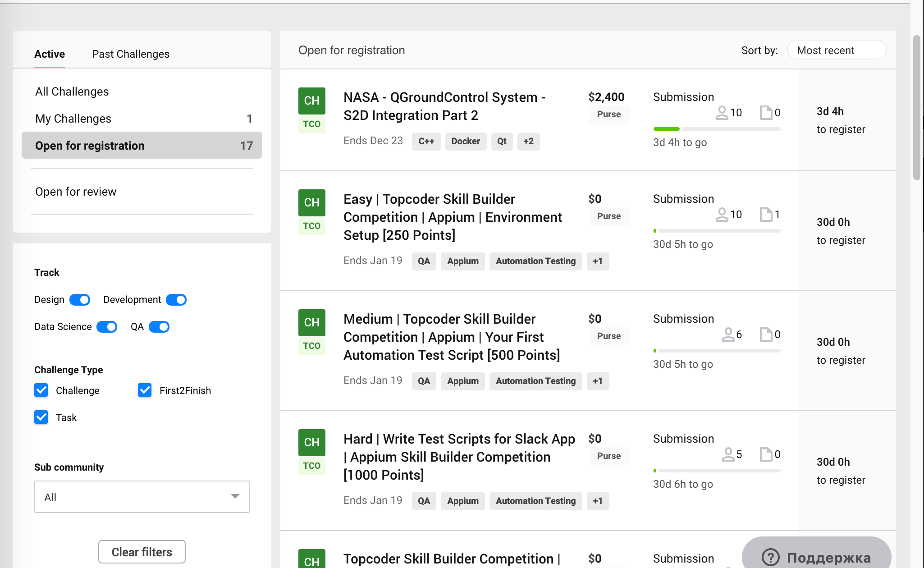
Task: Switch to the Active tab
Action: [x=50, y=54]
